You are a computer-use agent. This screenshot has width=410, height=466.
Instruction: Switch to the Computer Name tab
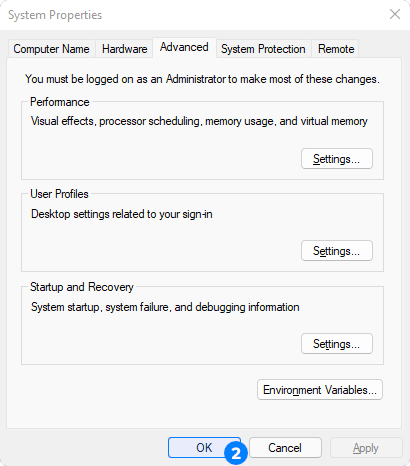tap(51, 49)
